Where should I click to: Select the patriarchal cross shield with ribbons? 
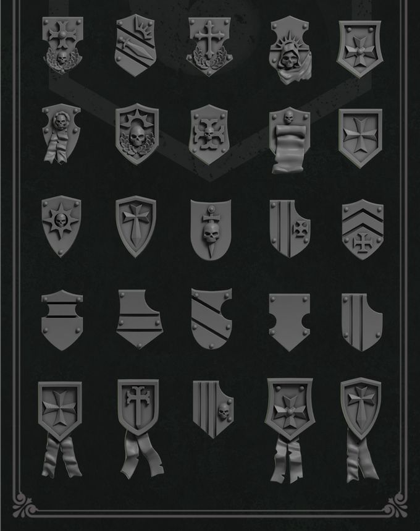coord(140,429)
